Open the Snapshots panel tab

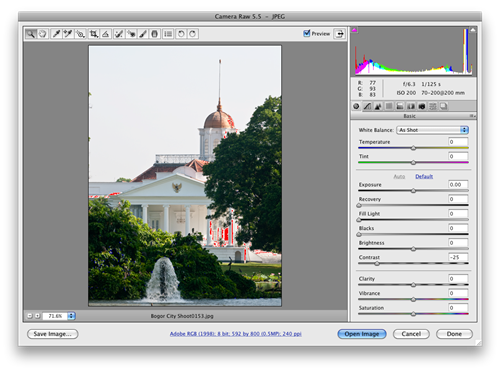click(444, 106)
